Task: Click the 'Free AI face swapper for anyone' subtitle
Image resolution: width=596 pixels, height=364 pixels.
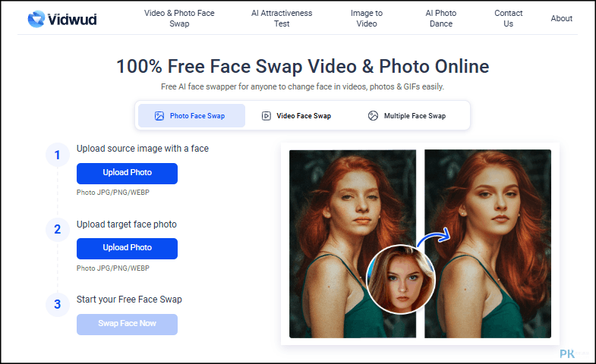Action: 303,86
